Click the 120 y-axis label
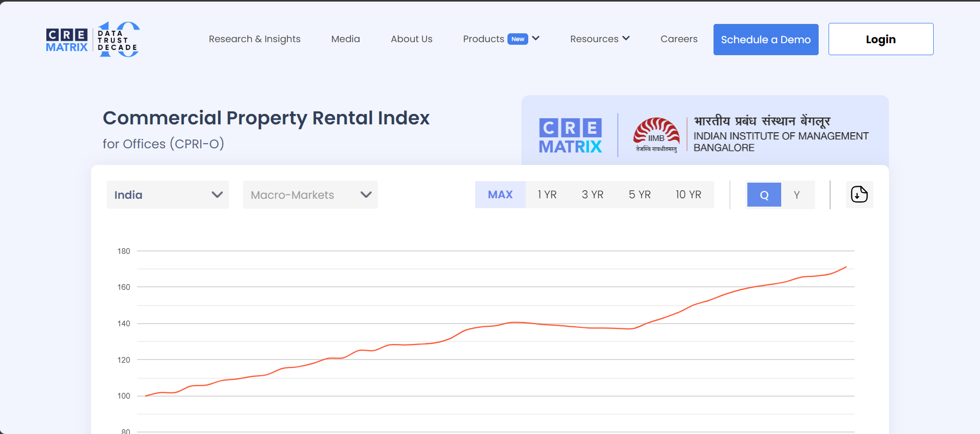Image resolution: width=980 pixels, height=434 pixels. tap(124, 360)
